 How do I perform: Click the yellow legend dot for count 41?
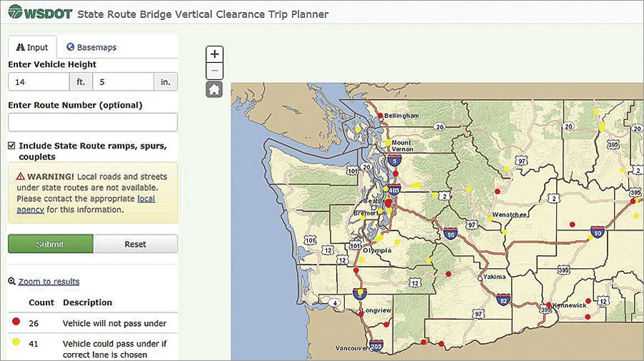pos(14,343)
